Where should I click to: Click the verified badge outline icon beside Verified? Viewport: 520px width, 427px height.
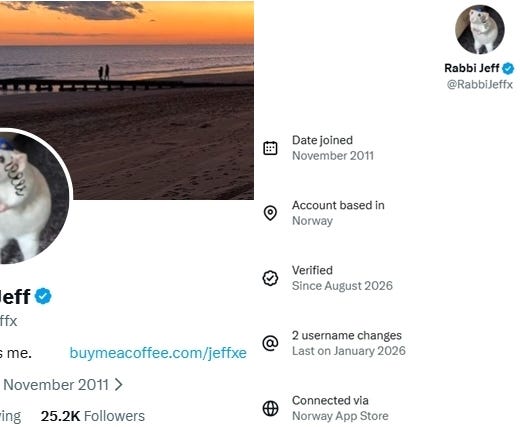pyautogui.click(x=270, y=278)
